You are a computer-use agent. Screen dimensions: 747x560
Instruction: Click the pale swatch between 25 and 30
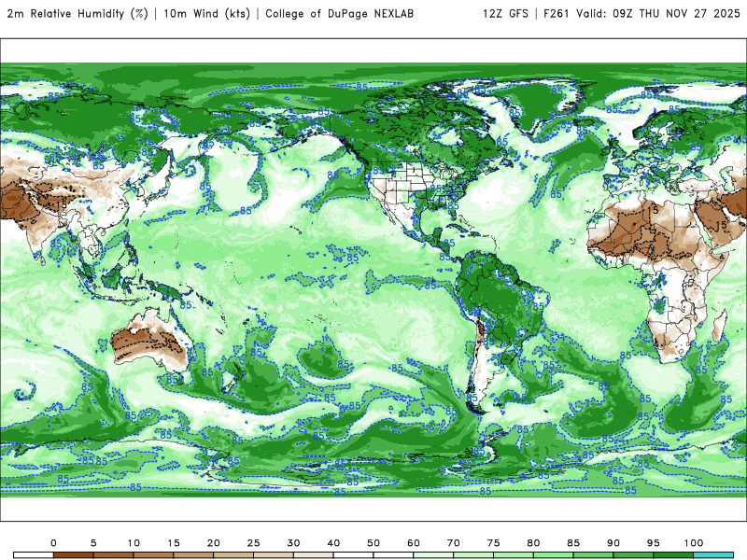point(274,555)
